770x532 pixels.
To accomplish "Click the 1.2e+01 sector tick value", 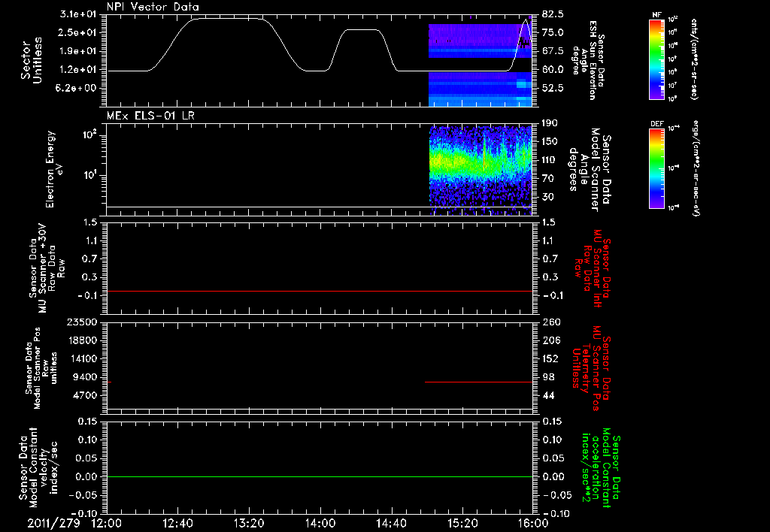I will pyautogui.click(x=78, y=70).
